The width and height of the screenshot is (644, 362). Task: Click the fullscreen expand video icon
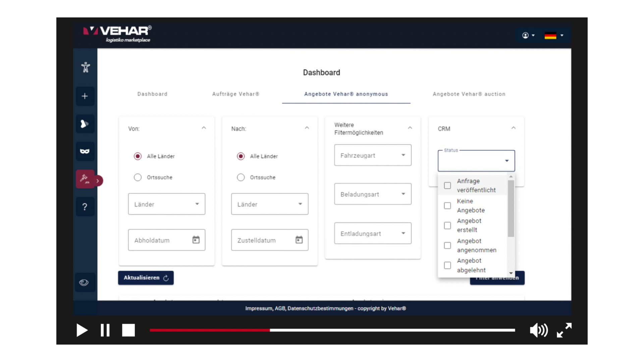[x=564, y=330]
